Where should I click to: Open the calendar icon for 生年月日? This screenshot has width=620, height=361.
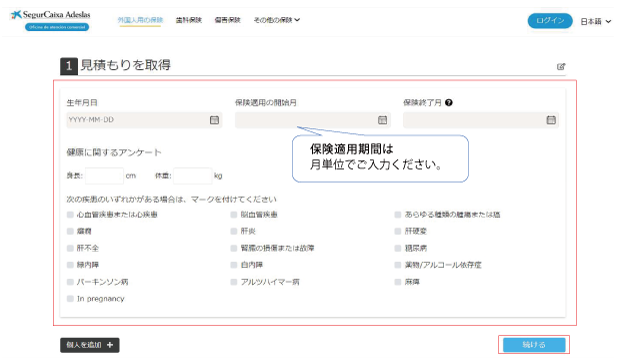click(x=214, y=120)
